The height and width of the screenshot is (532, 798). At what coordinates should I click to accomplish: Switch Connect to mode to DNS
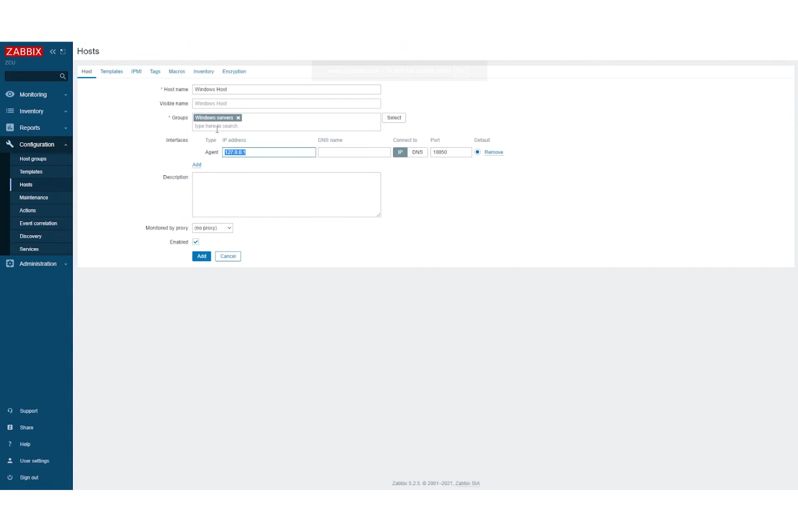417,152
